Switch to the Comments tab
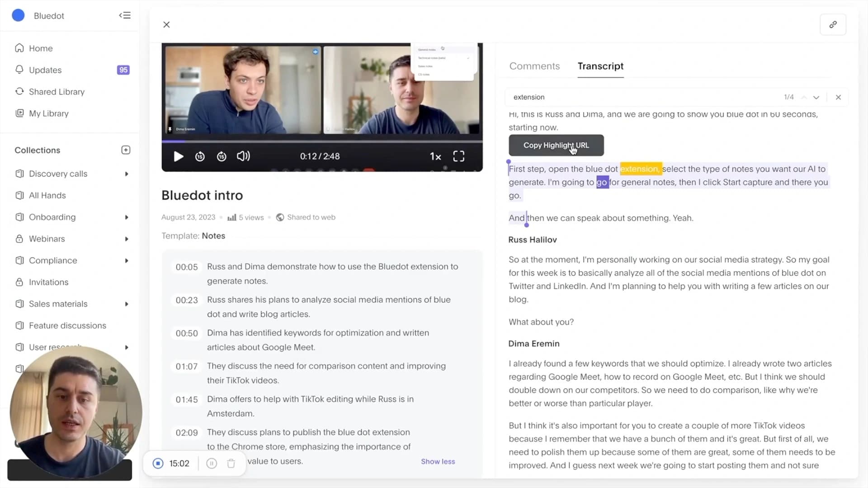This screenshot has width=868, height=488. (x=534, y=66)
